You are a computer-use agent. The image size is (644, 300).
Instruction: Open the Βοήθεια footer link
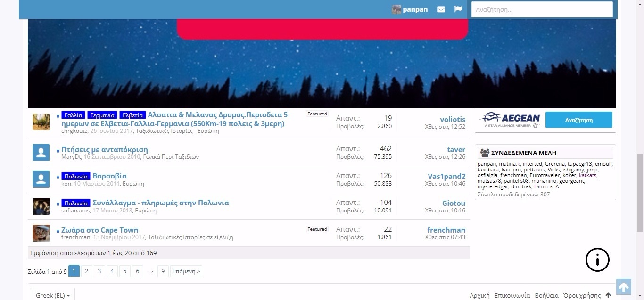coord(546,295)
